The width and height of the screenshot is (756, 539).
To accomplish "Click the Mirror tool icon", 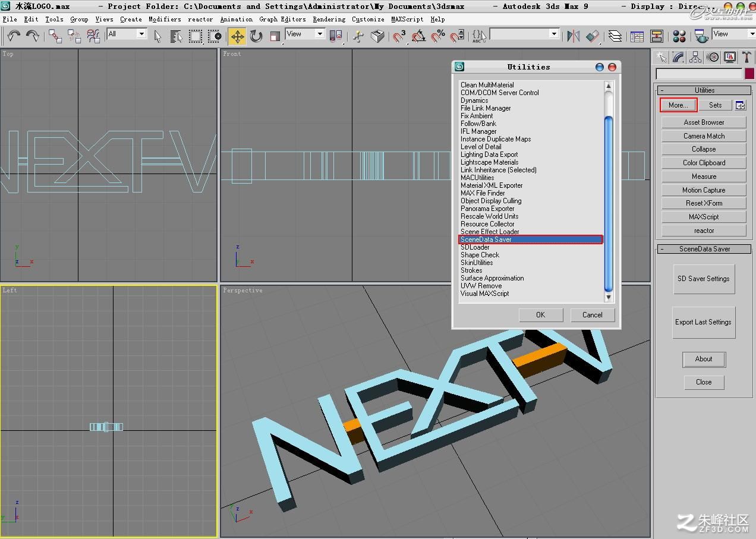I will coord(573,36).
